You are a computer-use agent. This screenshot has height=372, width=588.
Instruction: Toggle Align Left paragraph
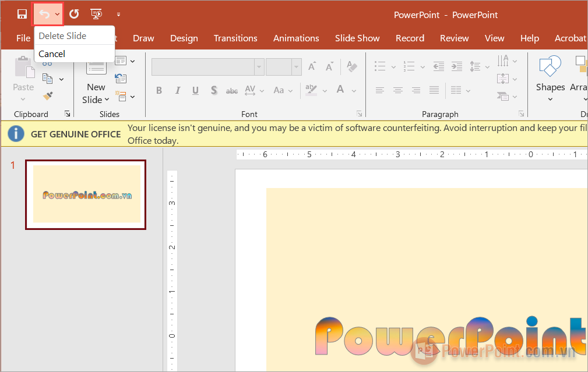[x=380, y=90]
